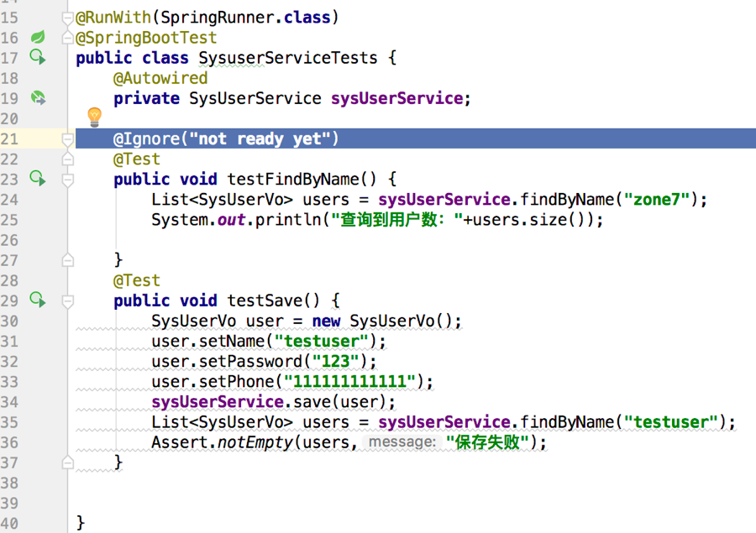Screen dimensions: 756x533
Task: Click the @SpringBootTest annotation
Action: (146, 38)
